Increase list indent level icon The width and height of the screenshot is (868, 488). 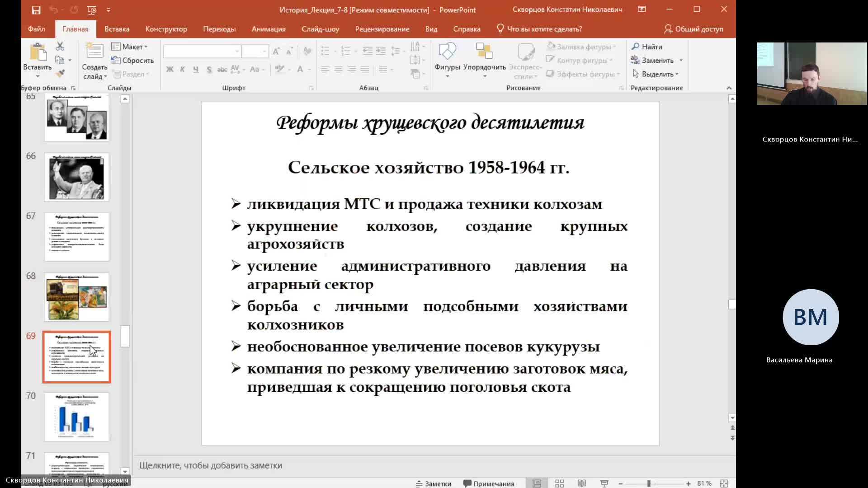click(381, 51)
